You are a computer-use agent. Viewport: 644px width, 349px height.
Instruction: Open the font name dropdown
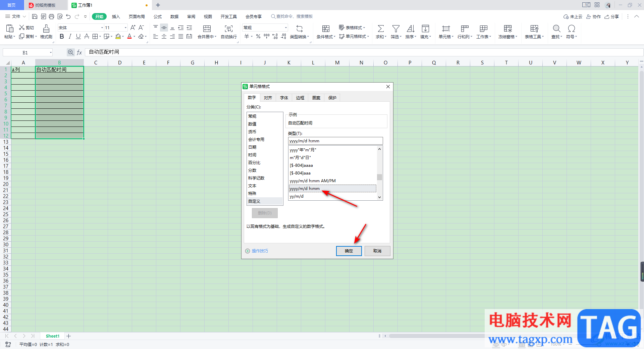click(x=102, y=28)
